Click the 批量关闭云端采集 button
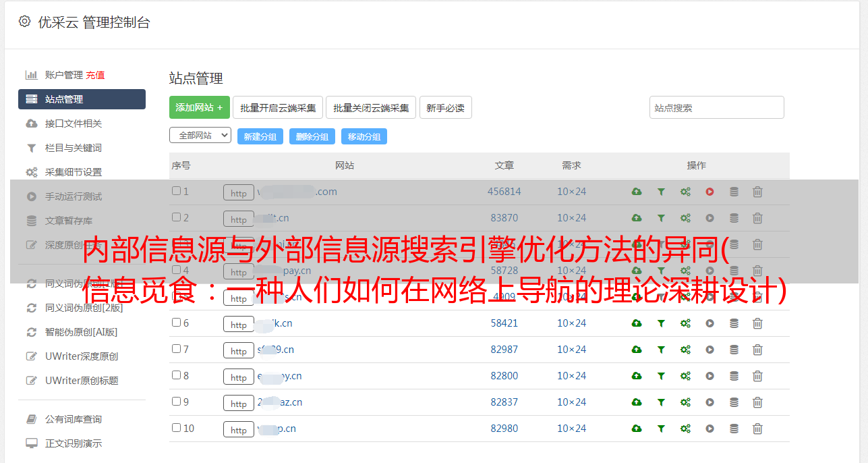The width and height of the screenshot is (868, 463). click(371, 107)
